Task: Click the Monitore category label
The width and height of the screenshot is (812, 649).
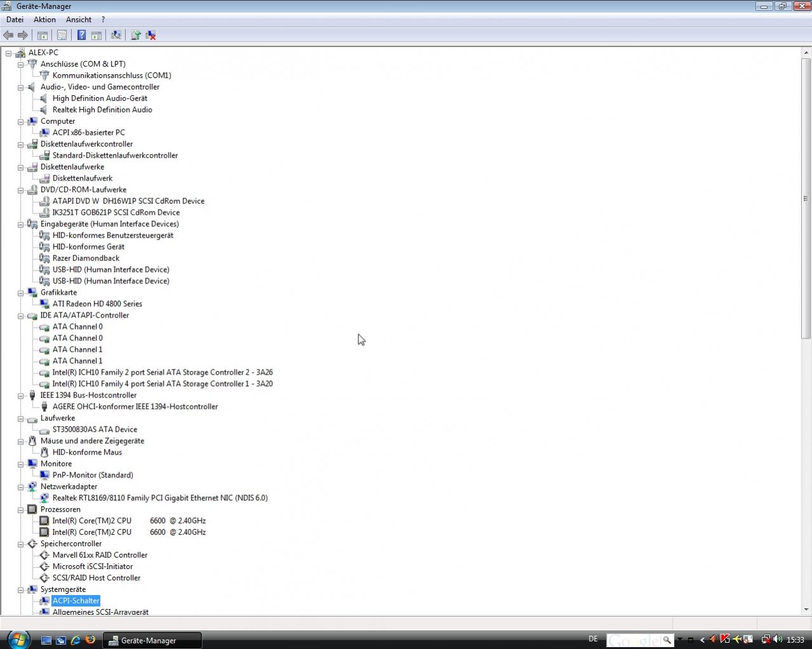Action: click(x=56, y=464)
